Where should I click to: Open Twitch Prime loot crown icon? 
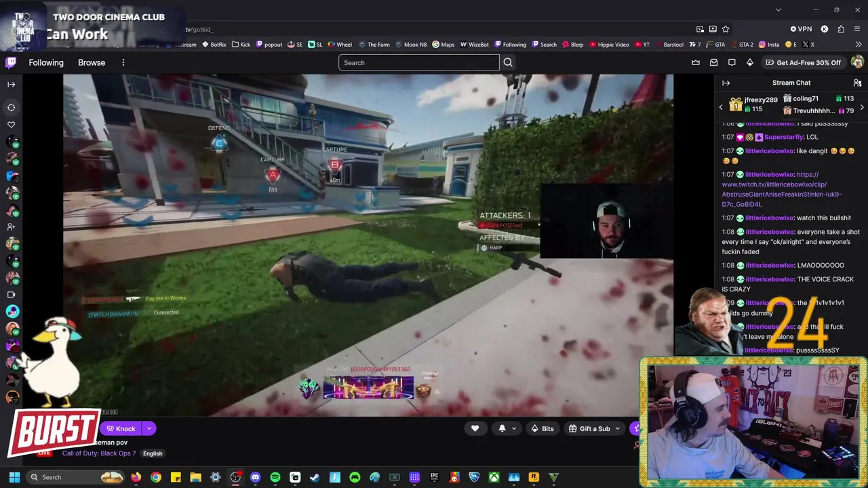click(x=696, y=62)
